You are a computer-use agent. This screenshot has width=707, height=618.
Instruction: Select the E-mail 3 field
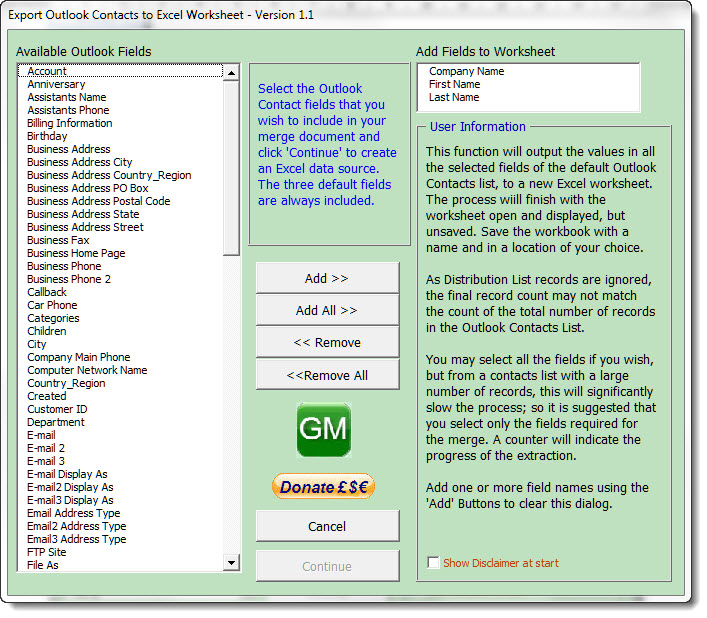click(120, 461)
